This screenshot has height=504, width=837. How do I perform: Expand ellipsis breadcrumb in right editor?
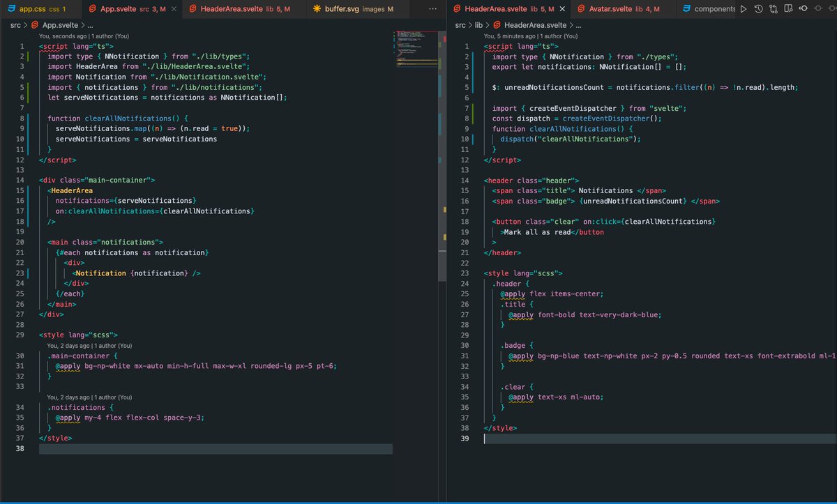[578, 25]
